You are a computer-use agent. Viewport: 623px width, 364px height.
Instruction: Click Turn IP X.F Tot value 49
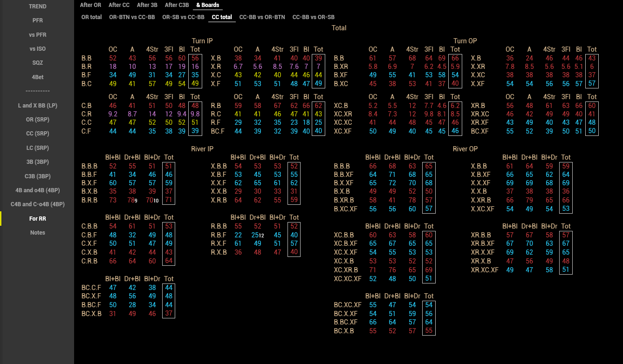click(x=318, y=84)
